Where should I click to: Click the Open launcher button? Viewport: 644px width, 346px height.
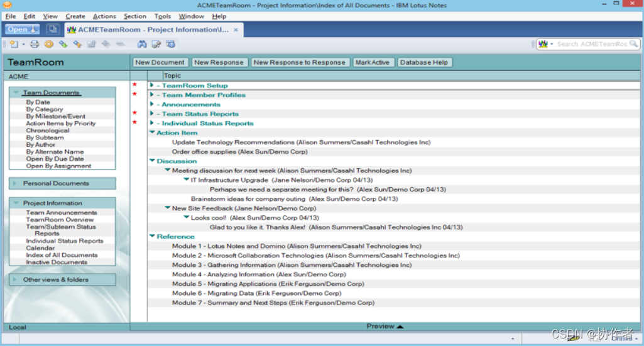[x=22, y=29]
